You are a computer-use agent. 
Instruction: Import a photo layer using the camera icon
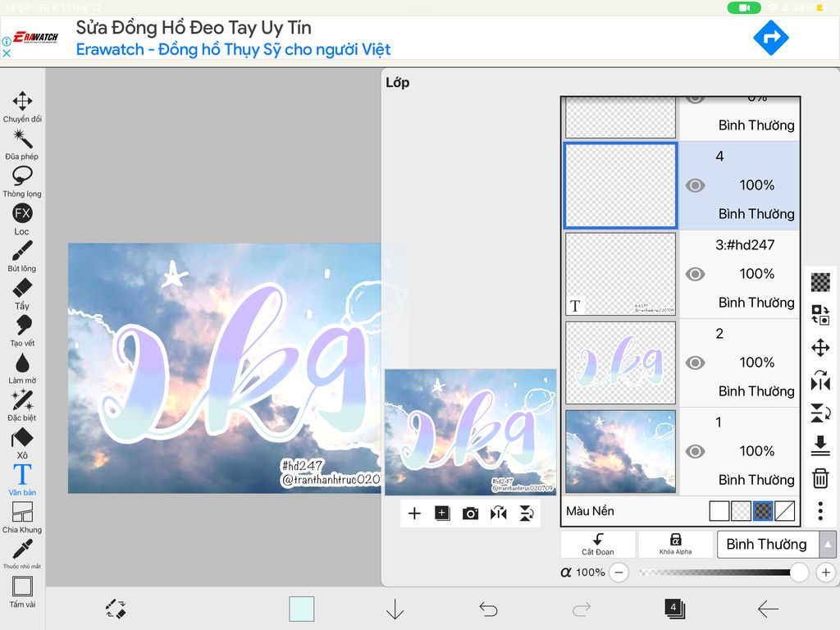click(470, 514)
